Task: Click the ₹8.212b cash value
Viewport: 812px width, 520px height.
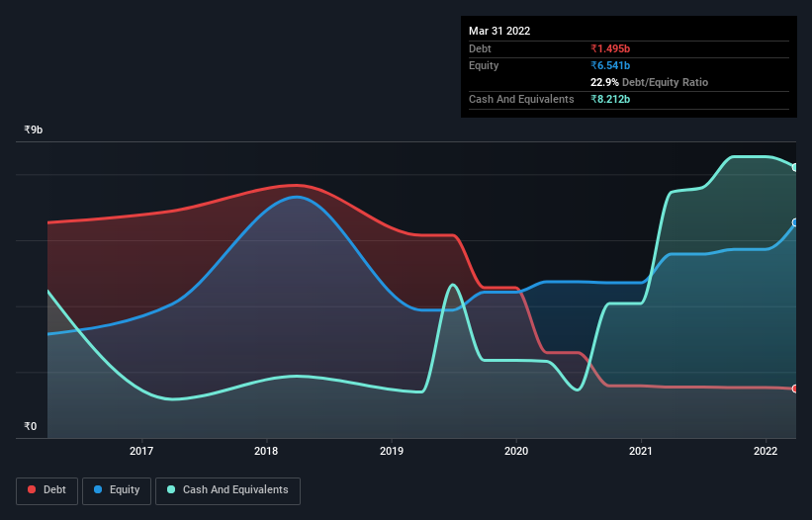Action: coord(610,99)
